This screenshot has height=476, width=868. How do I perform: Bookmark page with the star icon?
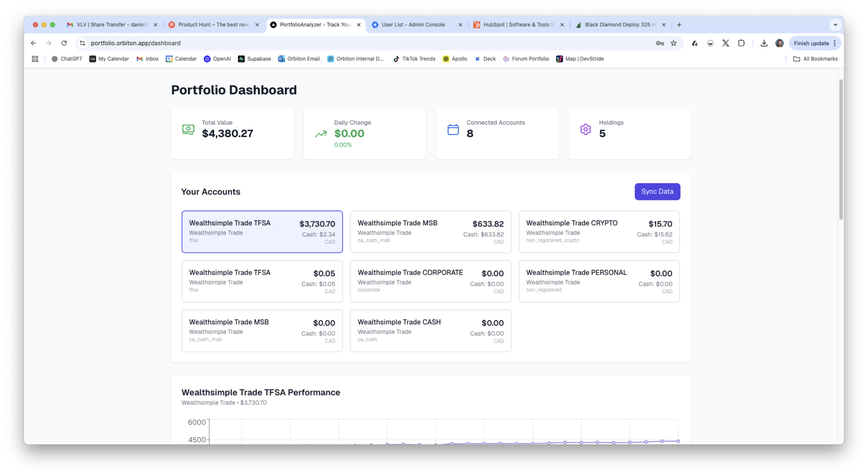point(673,43)
